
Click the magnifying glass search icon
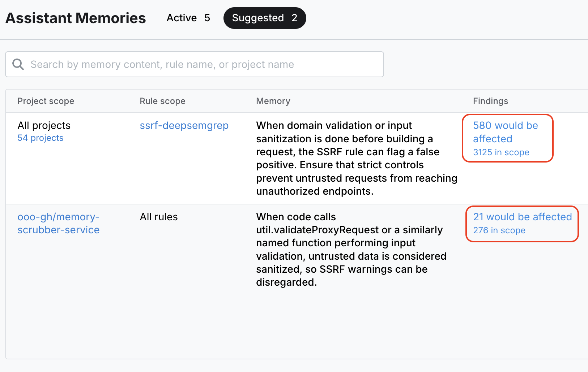pos(18,64)
